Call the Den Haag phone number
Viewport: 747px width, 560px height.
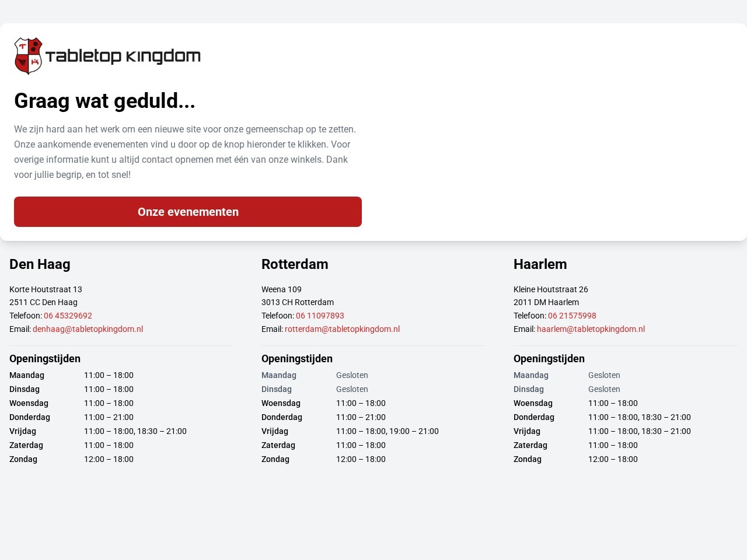click(68, 316)
